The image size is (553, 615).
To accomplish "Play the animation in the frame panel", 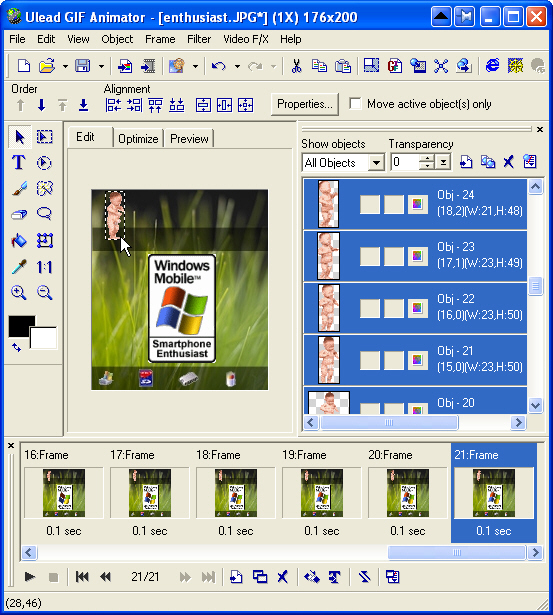I will coord(30,577).
